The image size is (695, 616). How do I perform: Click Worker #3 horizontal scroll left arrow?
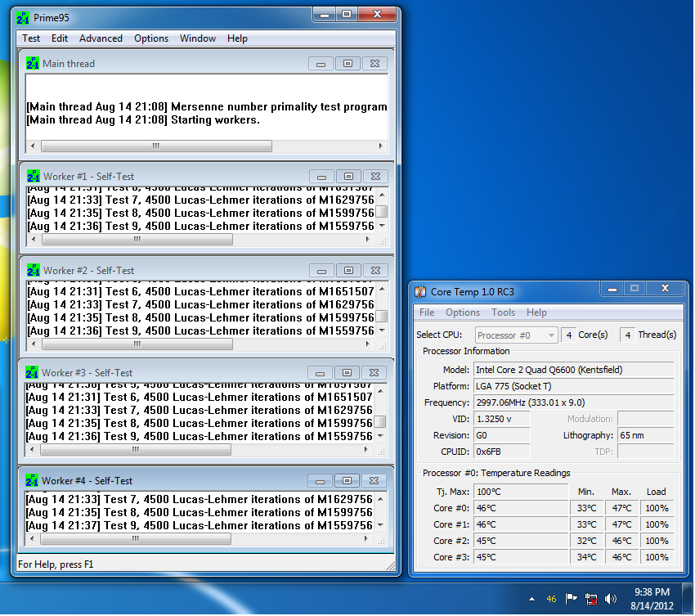pos(31,450)
